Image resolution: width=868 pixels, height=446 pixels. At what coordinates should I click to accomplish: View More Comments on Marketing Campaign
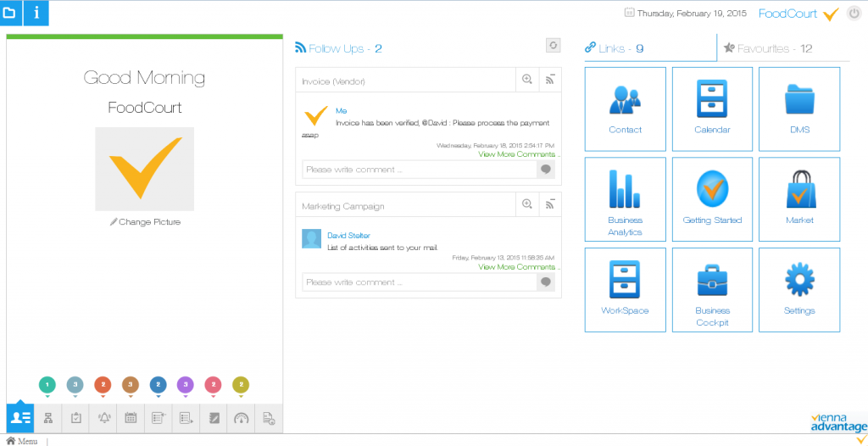[x=516, y=266]
